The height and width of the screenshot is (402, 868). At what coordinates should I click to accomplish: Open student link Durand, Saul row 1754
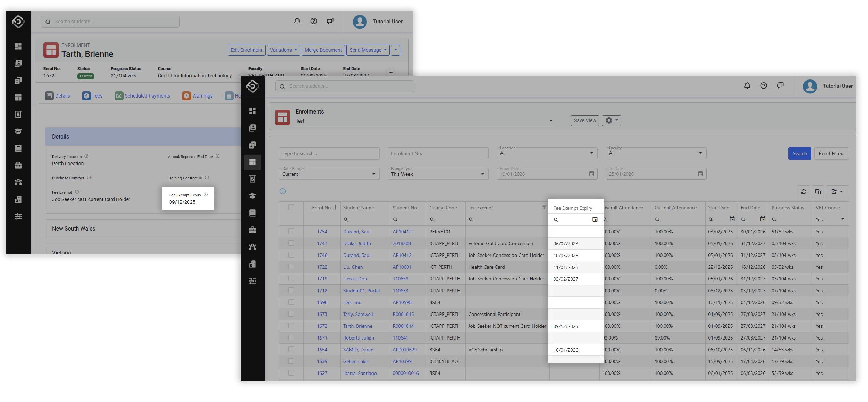point(356,232)
